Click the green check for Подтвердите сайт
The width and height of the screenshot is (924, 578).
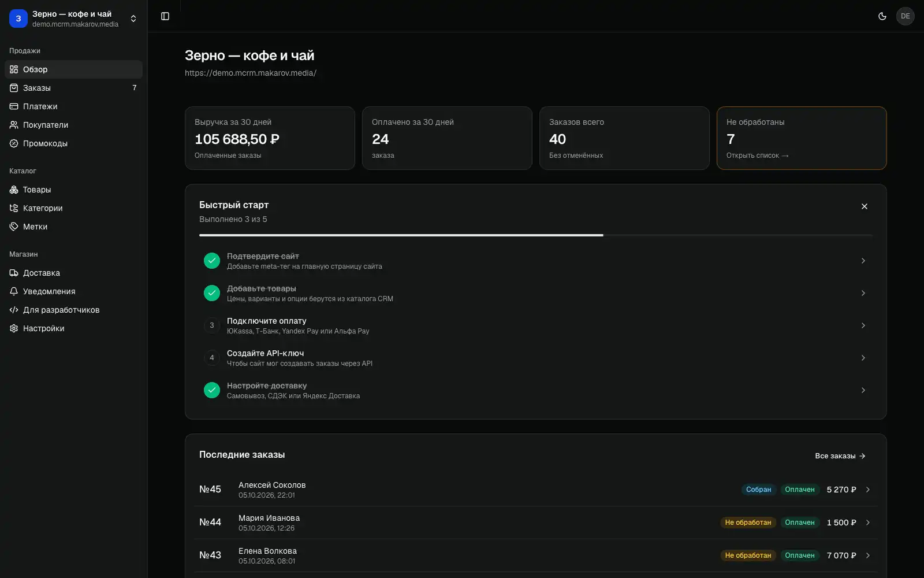point(212,261)
